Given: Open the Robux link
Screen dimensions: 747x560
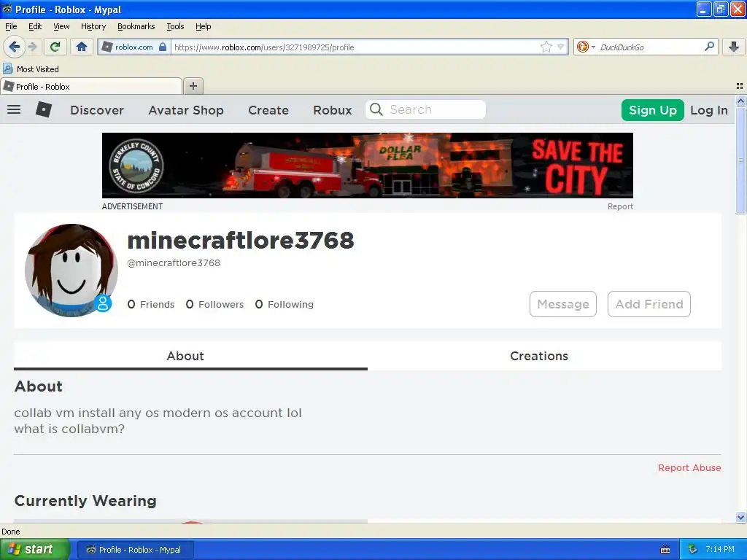Looking at the screenshot, I should 333,110.
